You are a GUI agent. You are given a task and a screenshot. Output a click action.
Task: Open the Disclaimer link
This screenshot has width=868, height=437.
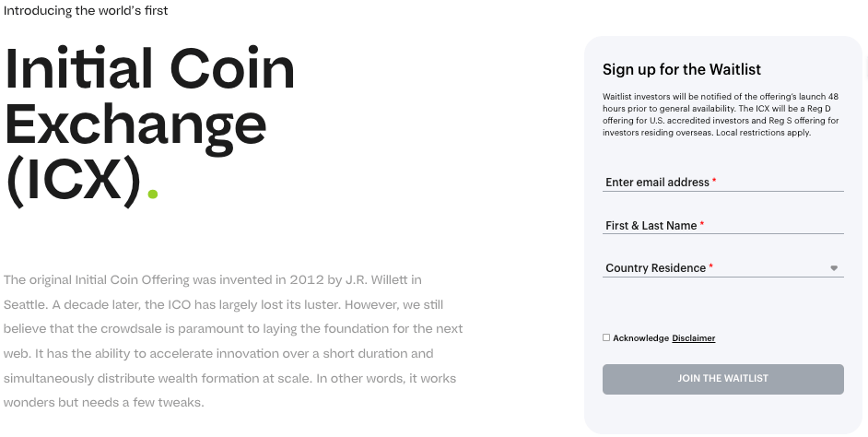(693, 338)
